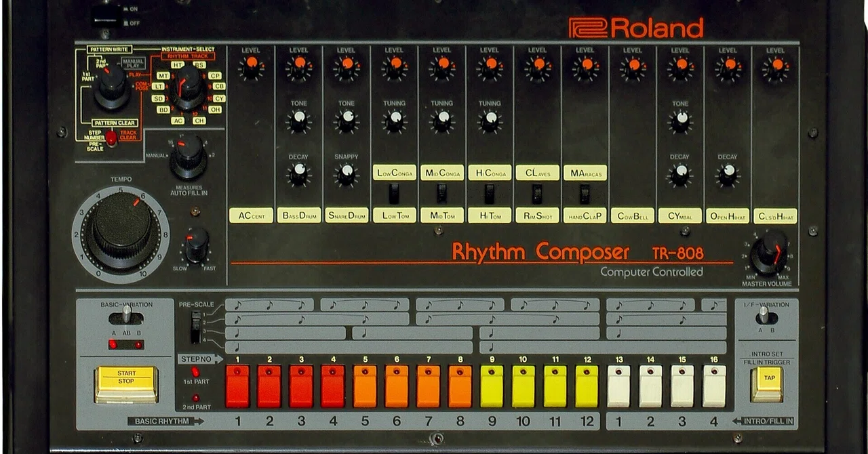
Task: Click the Rim Shot level knob
Action: point(537,68)
